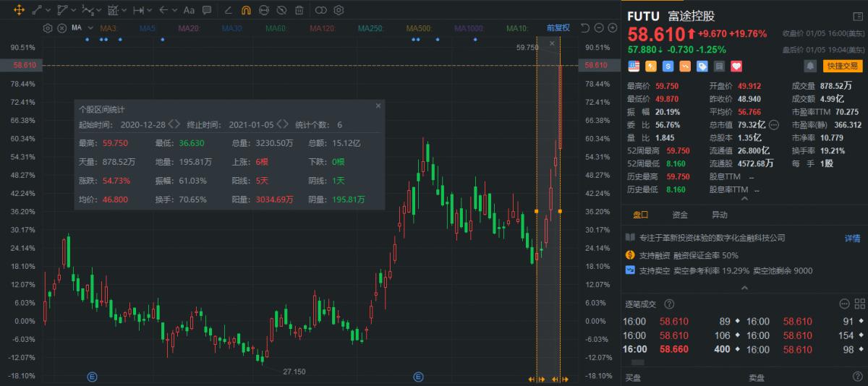Click the heart favorite icon
The image size is (868, 386).
pyautogui.click(x=736, y=66)
